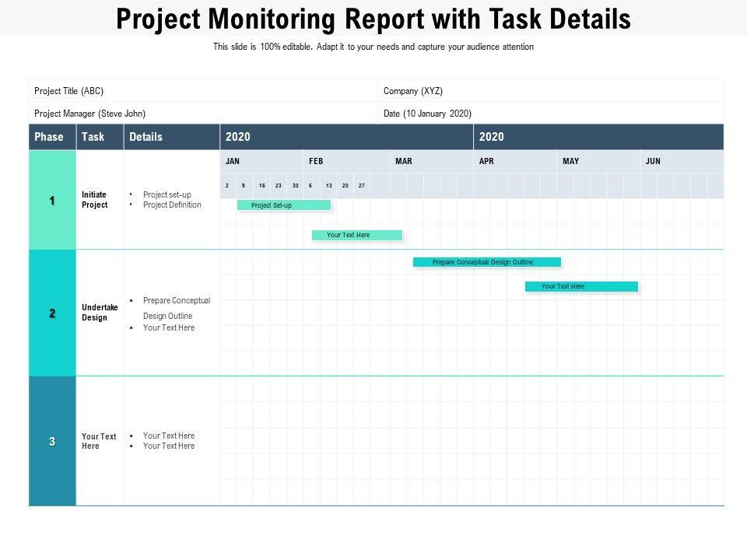Pick the APR month header

coord(487,161)
